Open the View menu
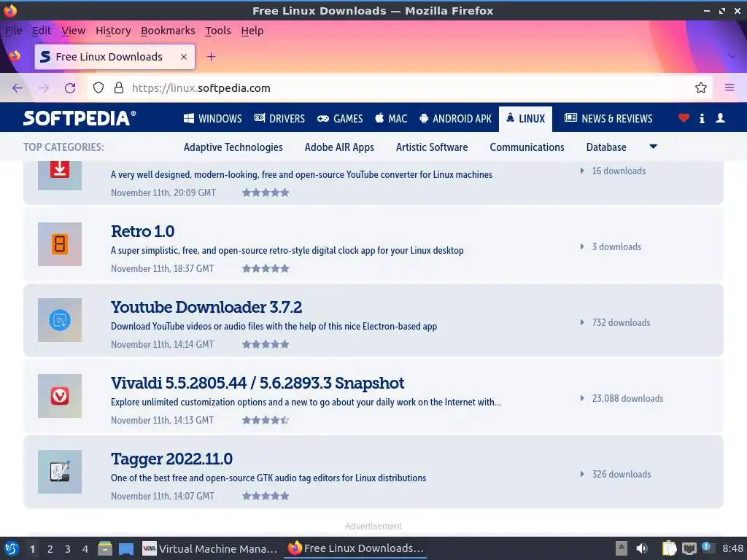Screen dimensions: 747x560 (74, 31)
